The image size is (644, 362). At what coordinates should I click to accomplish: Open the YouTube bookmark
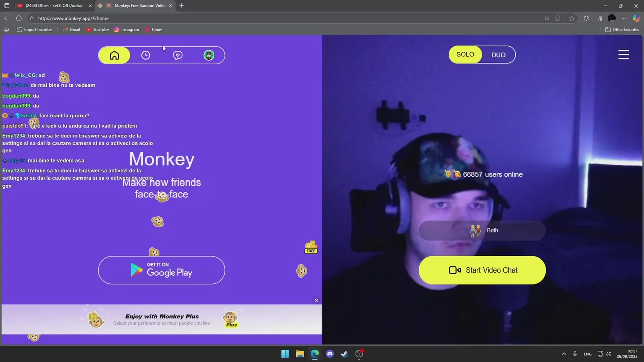point(97,30)
